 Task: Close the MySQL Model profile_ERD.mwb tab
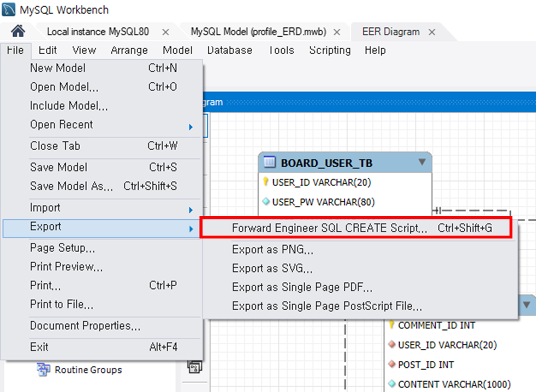pyautogui.click(x=337, y=32)
